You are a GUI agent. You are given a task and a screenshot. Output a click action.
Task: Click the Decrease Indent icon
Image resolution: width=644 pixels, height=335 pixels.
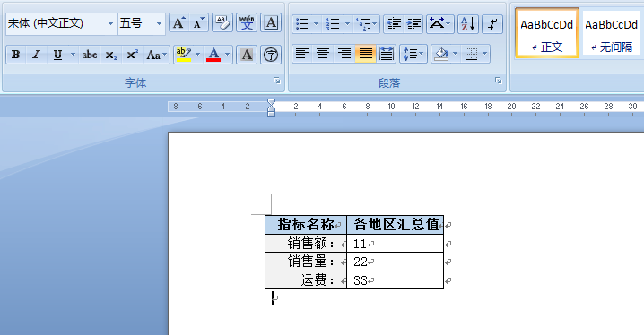tap(394, 24)
